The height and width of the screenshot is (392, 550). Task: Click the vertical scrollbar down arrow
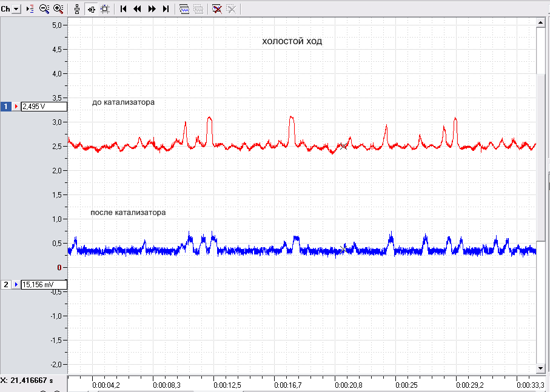(540, 368)
